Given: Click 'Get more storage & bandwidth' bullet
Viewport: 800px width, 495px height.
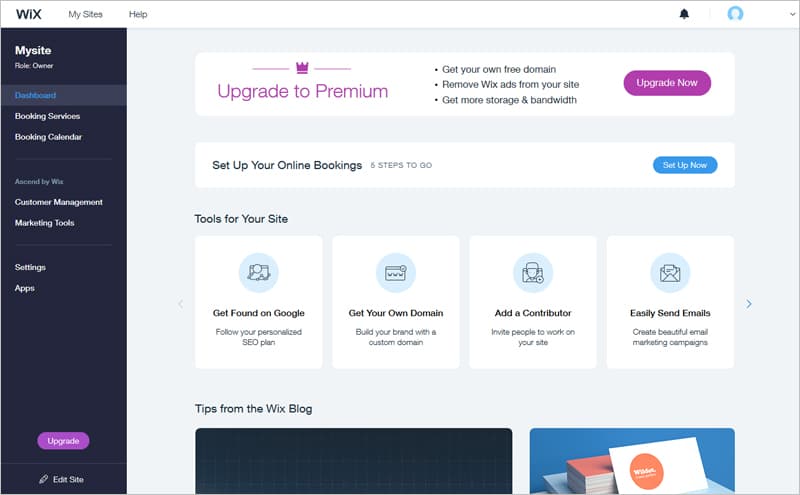Looking at the screenshot, I should click(509, 100).
